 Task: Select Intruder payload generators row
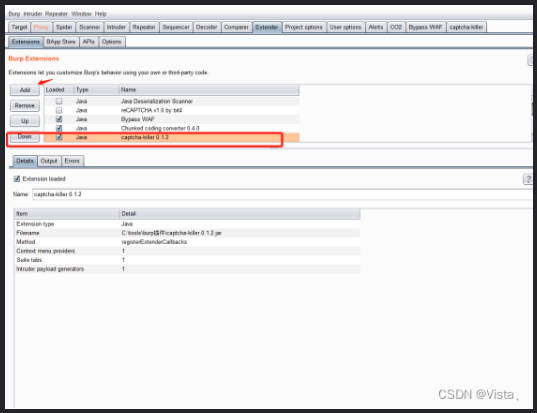pyautogui.click(x=187, y=269)
